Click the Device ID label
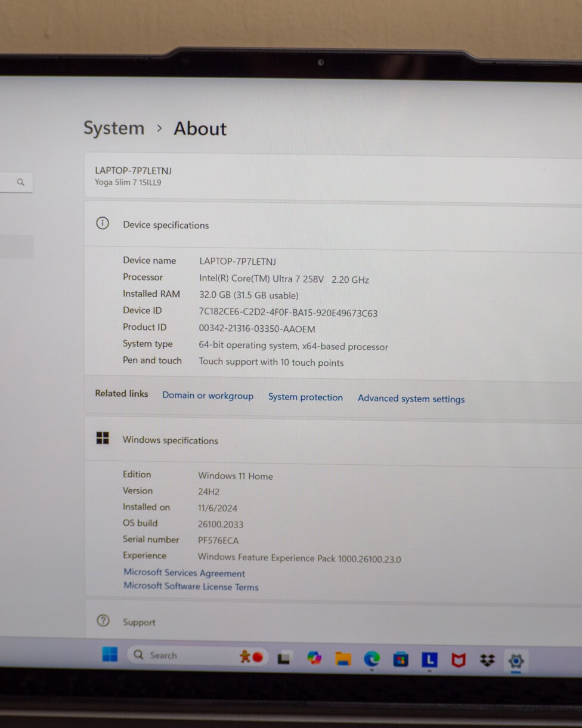Viewport: 582px width, 728px height. [142, 310]
